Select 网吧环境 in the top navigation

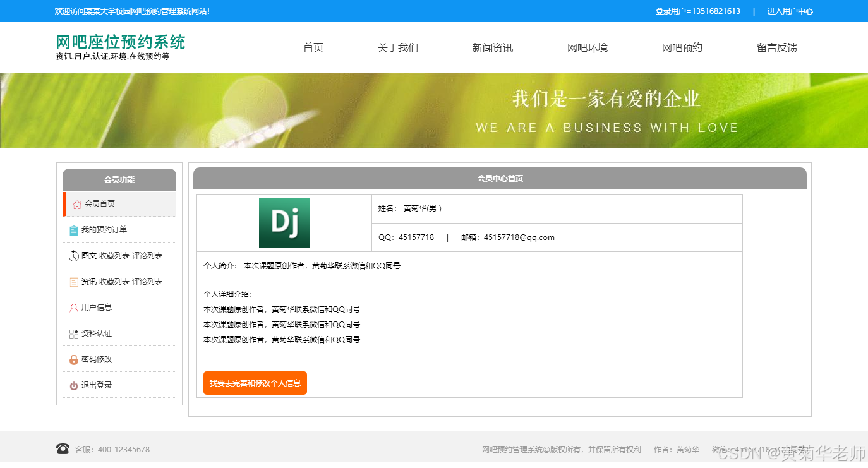587,47
